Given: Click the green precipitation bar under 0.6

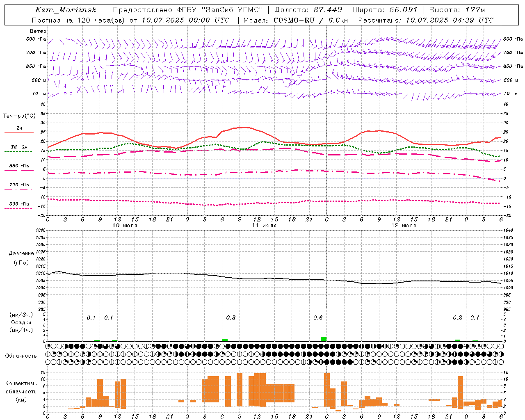Looking at the screenshot, I should point(324,339).
